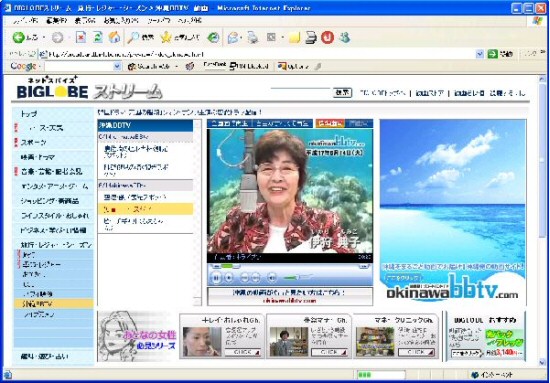Click the player previous track button

[x=244, y=278]
